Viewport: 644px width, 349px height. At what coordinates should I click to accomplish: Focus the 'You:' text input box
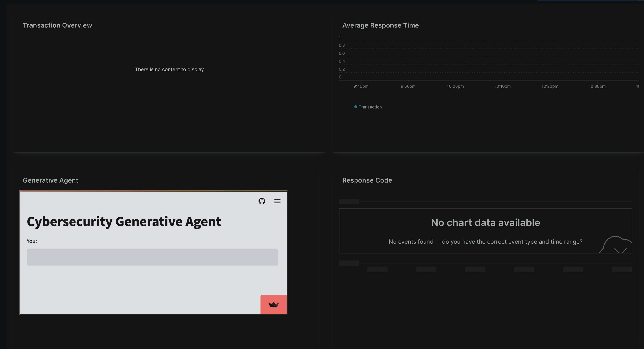152,257
